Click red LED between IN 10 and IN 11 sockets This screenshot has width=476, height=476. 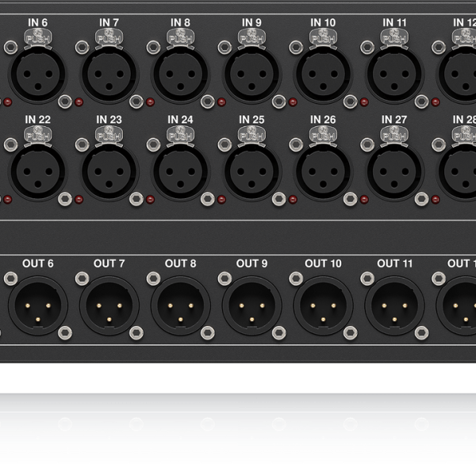(364, 102)
